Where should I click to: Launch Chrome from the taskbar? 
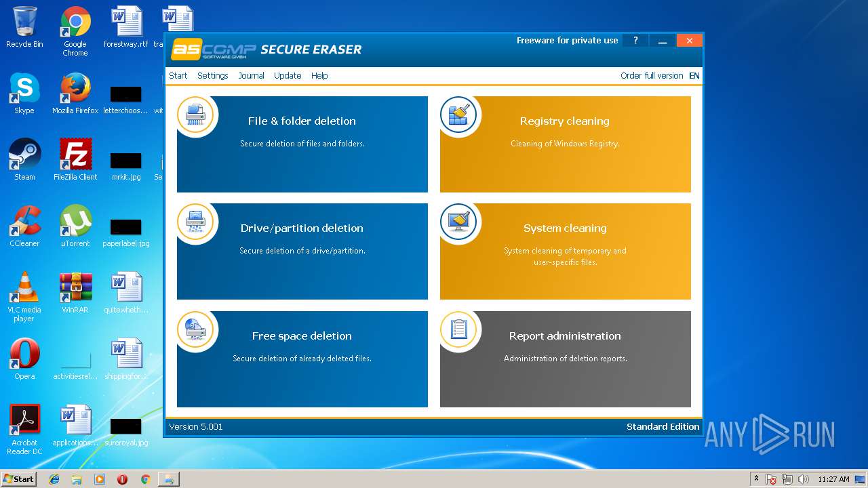[x=145, y=479]
